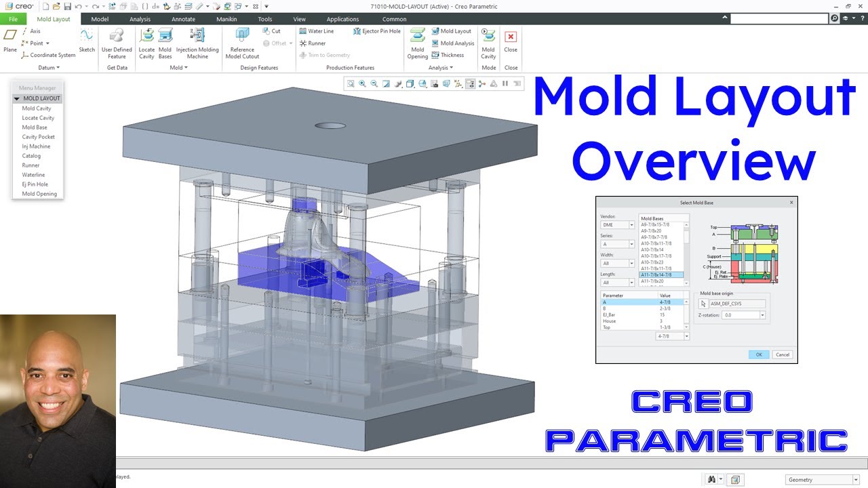The width and height of the screenshot is (868, 488).
Task: Switch to the Model tab
Action: coord(100,19)
